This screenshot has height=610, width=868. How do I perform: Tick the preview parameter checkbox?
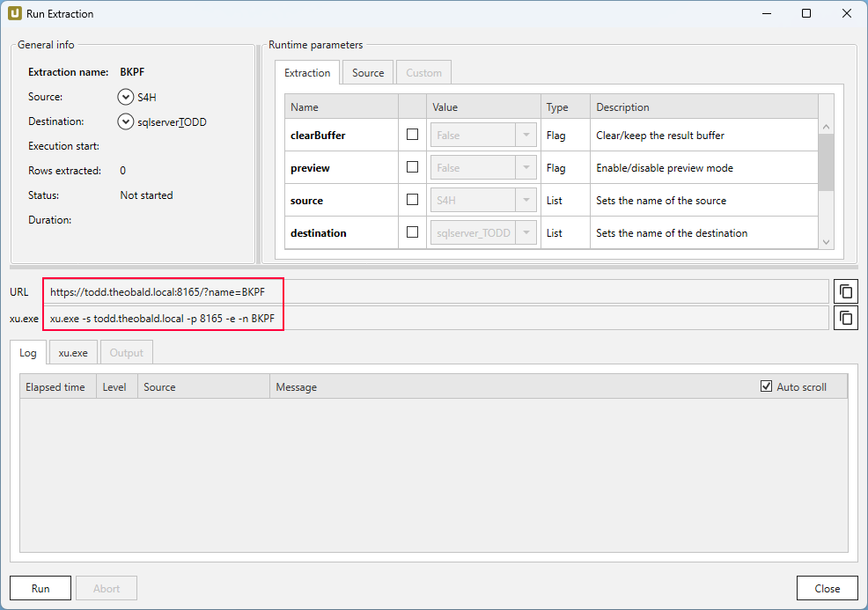412,167
